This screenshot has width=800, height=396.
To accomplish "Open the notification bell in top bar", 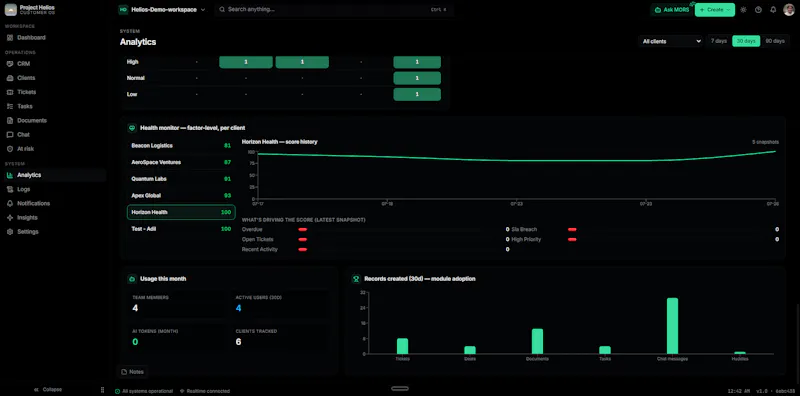I will pos(773,10).
